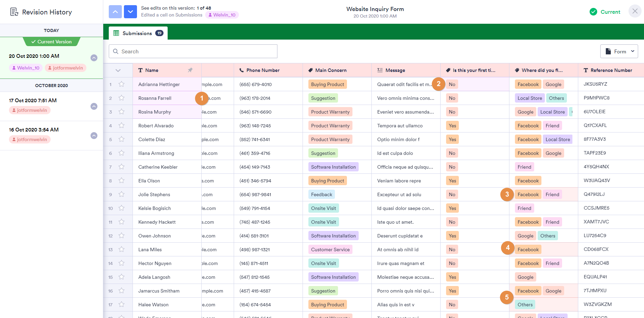Collapse the 20 Oct 2020 1:00 AM revision
This screenshot has width=644, height=318.
click(94, 58)
